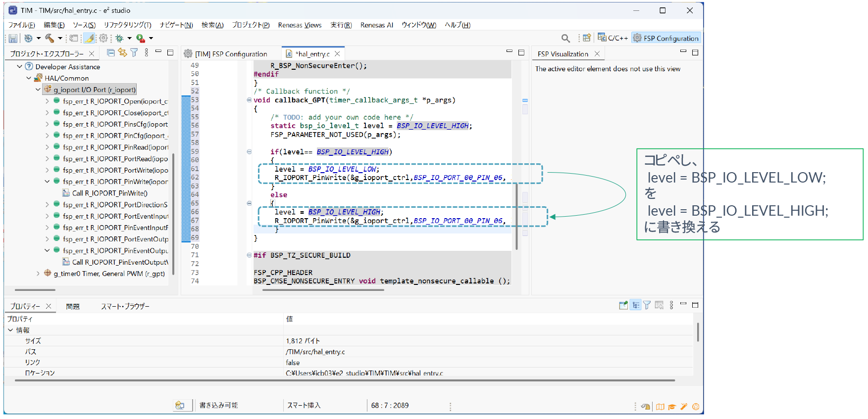Switch to the [TIM] FSP Configuration tab

point(231,54)
